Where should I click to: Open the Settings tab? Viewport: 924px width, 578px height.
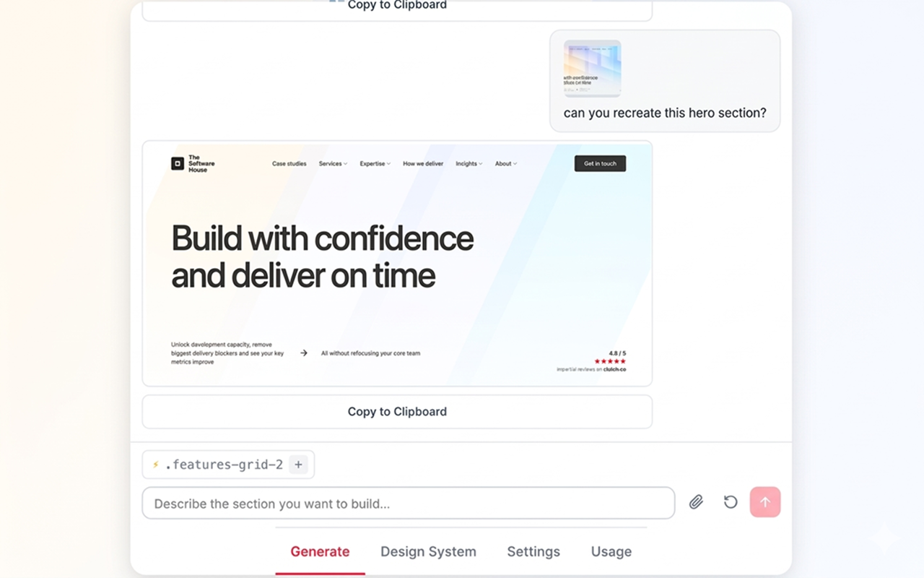pyautogui.click(x=533, y=551)
